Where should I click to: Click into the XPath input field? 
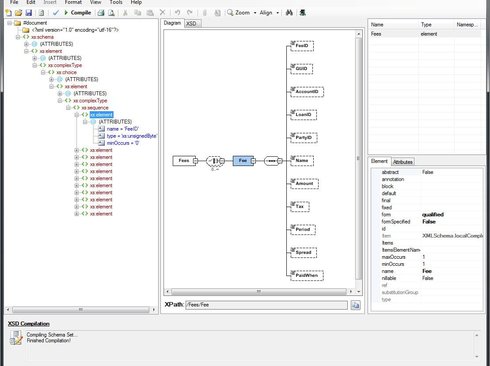(x=266, y=305)
